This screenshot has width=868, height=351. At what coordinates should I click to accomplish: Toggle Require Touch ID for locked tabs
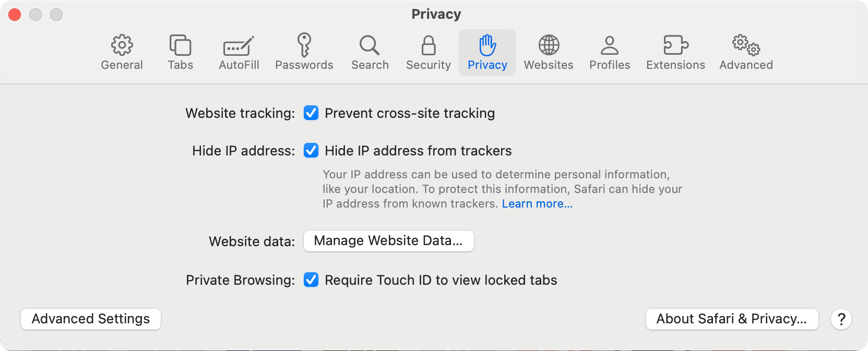point(311,280)
